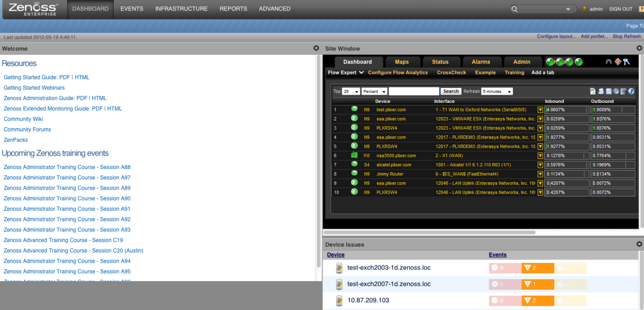Click SIGN OUT
The height and width of the screenshot is (310, 644).
(621, 9)
